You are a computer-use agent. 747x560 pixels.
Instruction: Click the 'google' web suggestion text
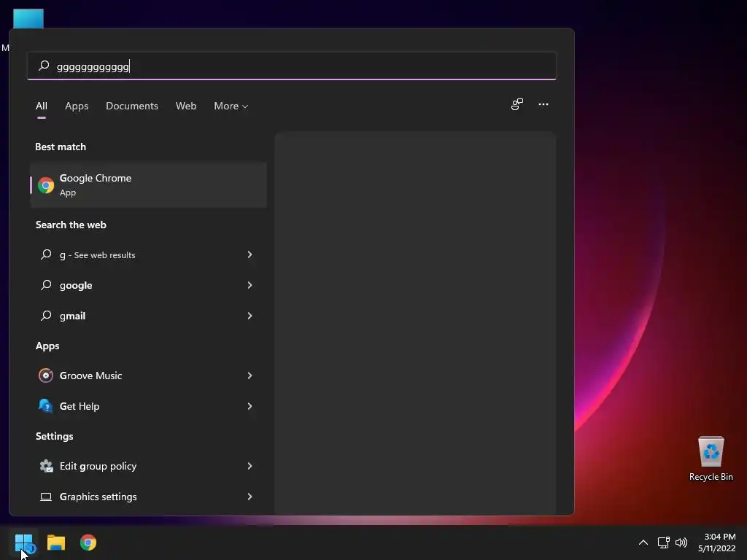pos(76,286)
